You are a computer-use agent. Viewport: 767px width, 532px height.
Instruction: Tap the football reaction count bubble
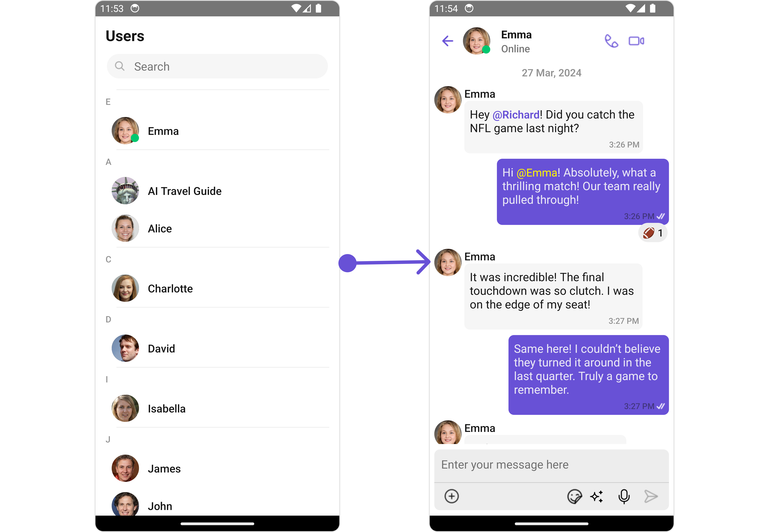point(653,233)
